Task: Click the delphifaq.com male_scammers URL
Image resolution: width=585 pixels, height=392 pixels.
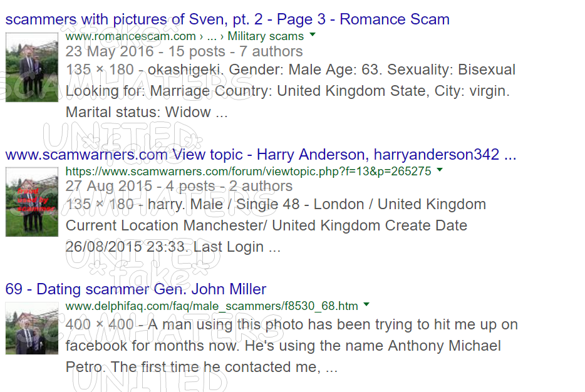Action: point(212,306)
